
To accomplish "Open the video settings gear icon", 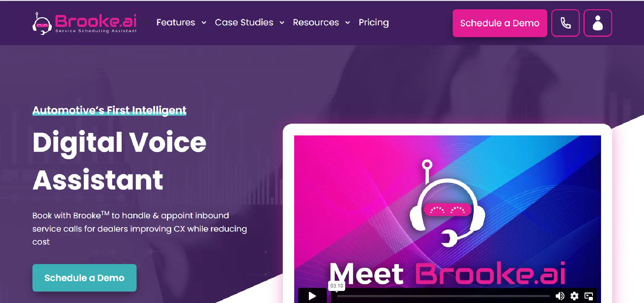I will pyautogui.click(x=574, y=296).
